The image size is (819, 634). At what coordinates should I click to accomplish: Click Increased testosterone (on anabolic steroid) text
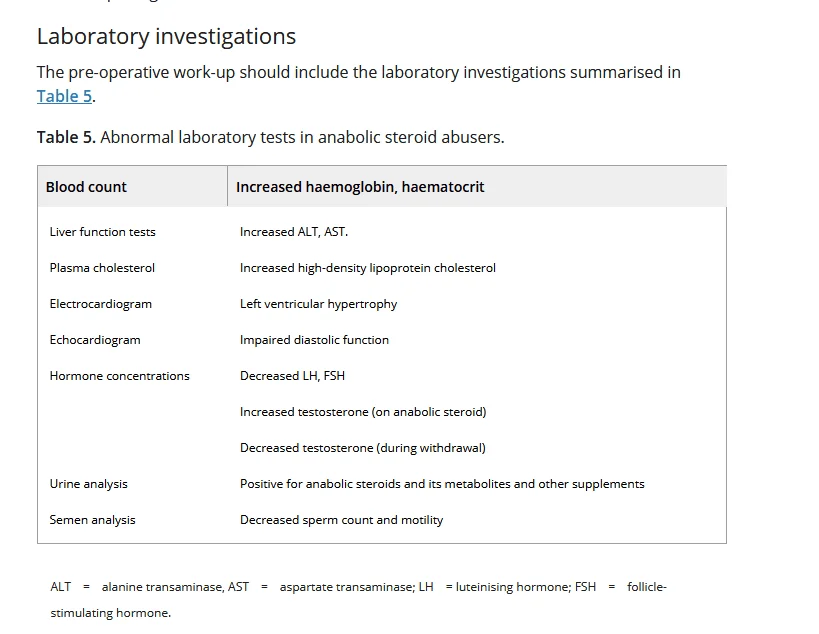[362, 412]
